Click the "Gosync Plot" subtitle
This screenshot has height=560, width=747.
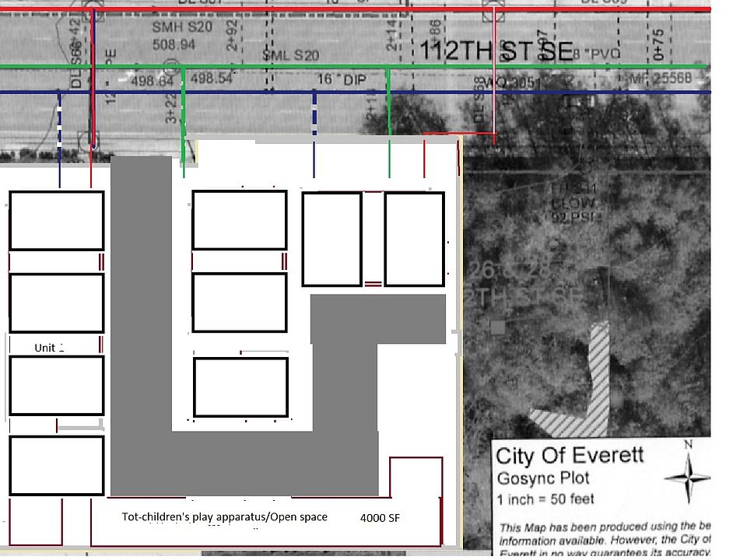pos(543,478)
